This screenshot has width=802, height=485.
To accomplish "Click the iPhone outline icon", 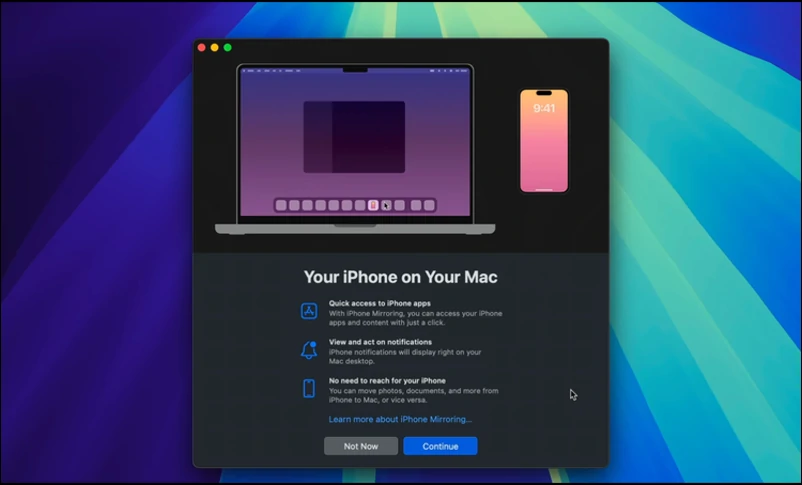I will [x=309, y=388].
